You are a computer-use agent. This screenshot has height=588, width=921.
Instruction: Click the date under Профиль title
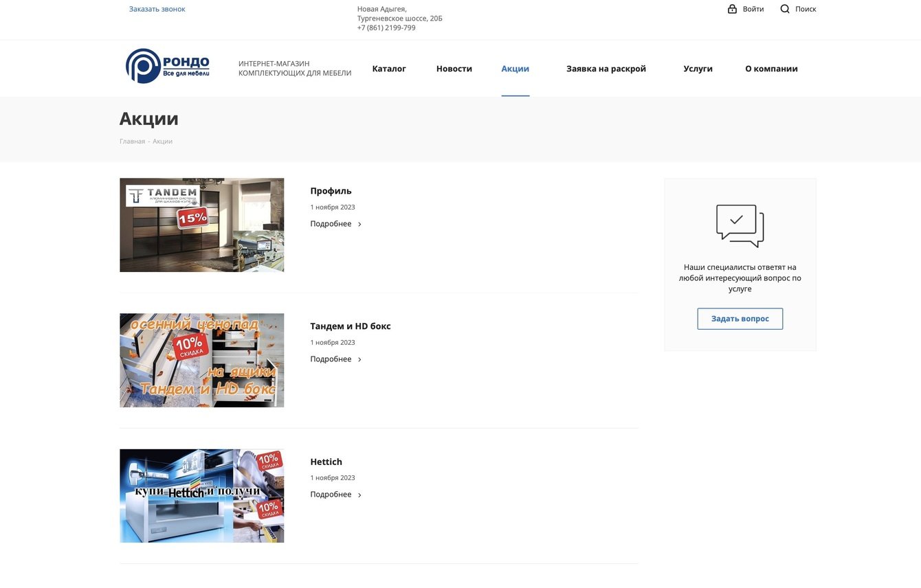pyautogui.click(x=333, y=207)
